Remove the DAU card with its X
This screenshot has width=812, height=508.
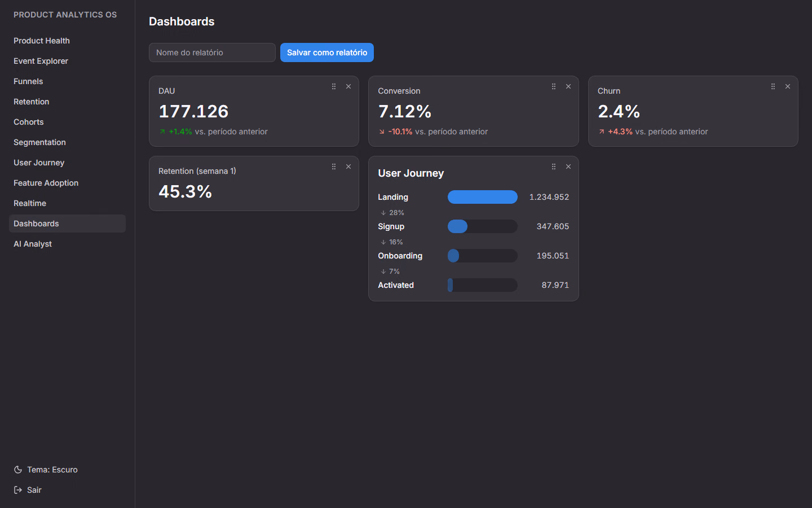348,86
